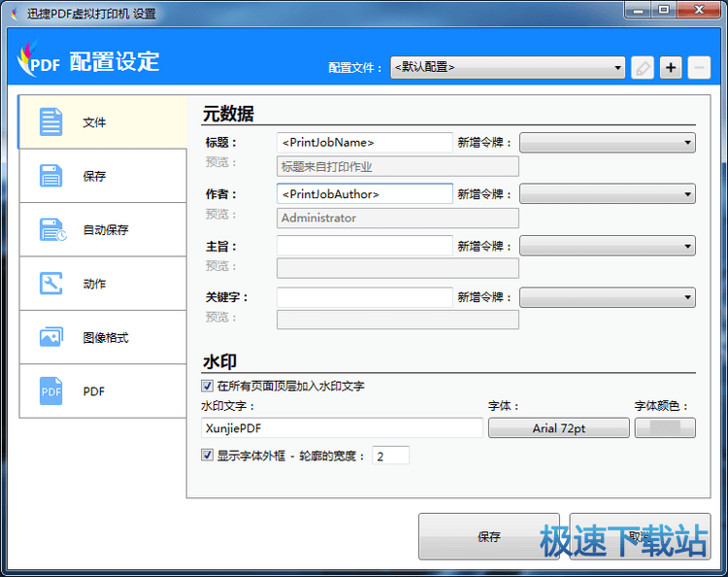Focus the empty 关键字 input field
Viewport: 728px width, 577px height.
364,297
